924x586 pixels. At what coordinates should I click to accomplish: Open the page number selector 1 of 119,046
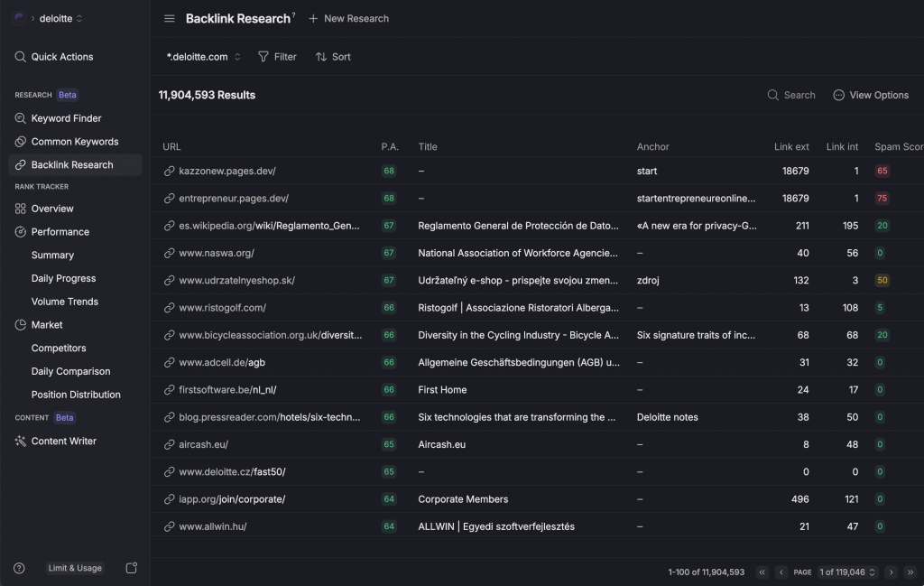[x=846, y=572]
